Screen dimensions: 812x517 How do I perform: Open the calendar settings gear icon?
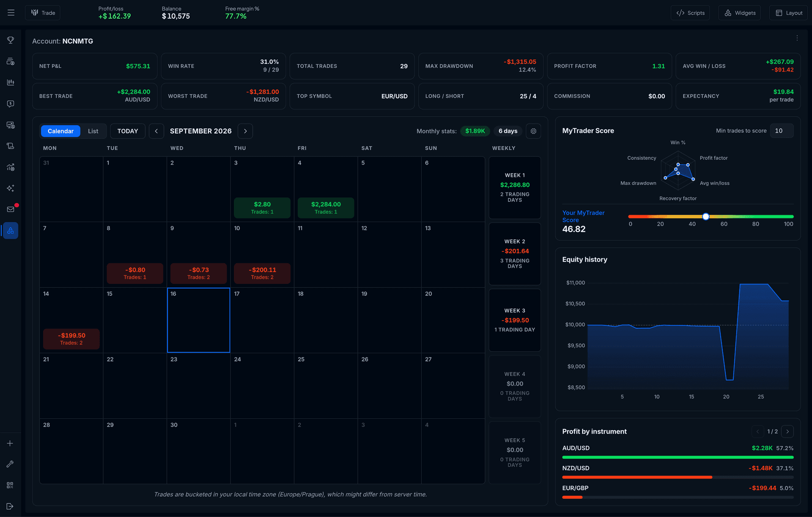(x=533, y=131)
